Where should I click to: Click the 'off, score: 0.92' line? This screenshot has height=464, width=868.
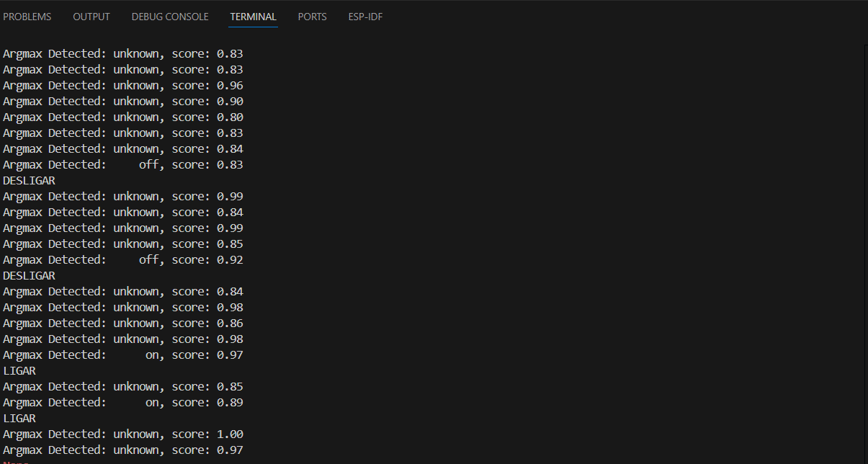[123, 260]
